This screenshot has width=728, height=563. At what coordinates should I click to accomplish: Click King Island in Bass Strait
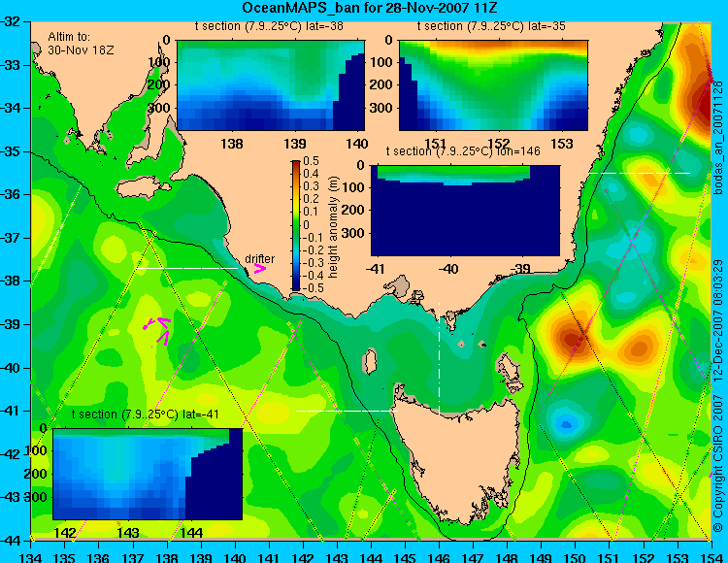tap(370, 361)
